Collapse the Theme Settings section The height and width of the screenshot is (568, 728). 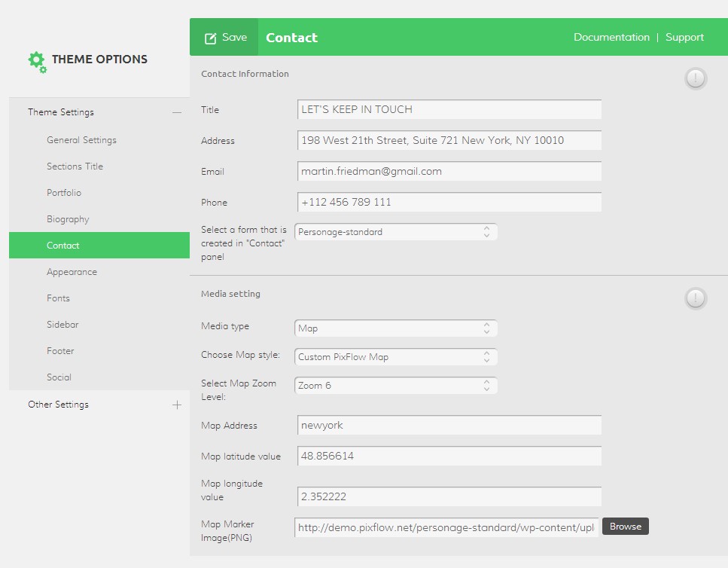(x=177, y=112)
